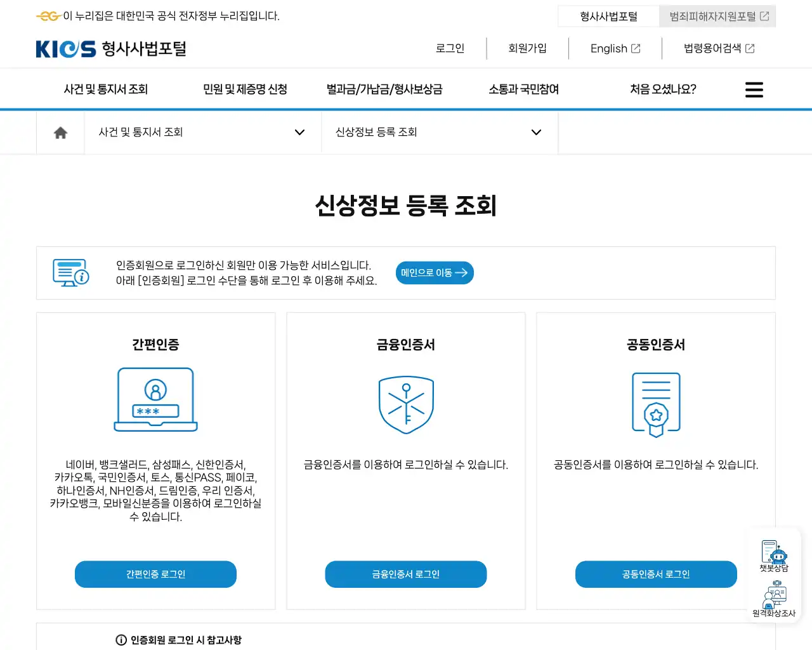The width and height of the screenshot is (812, 650).
Task: Click the KICS 형사사법포털 logo
Action: (111, 49)
